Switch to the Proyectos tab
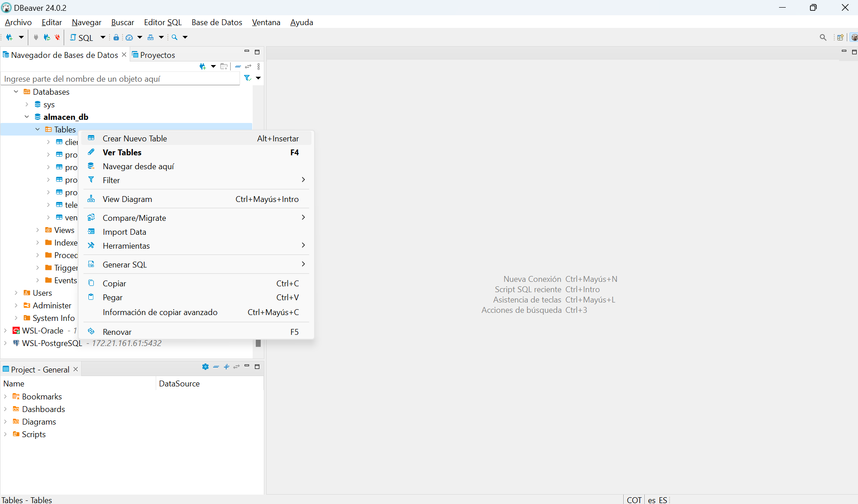Viewport: 858px width, 504px height. (153, 55)
